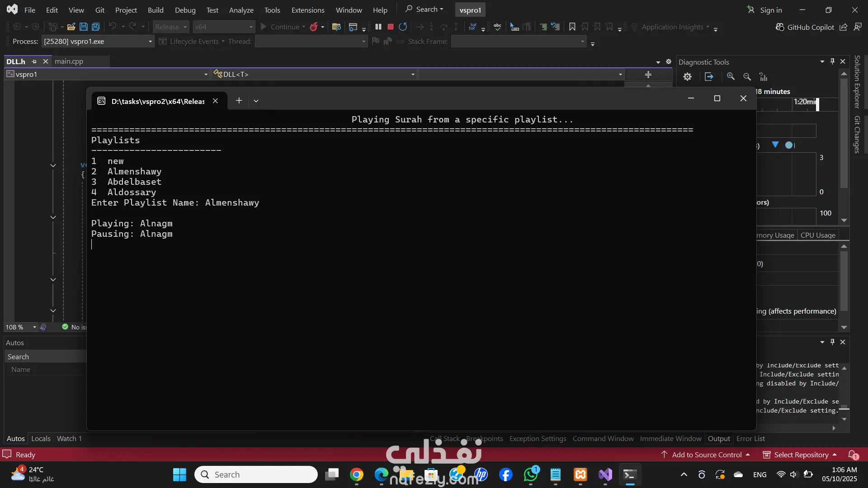Switch to CPU Usage tab

[817, 235]
